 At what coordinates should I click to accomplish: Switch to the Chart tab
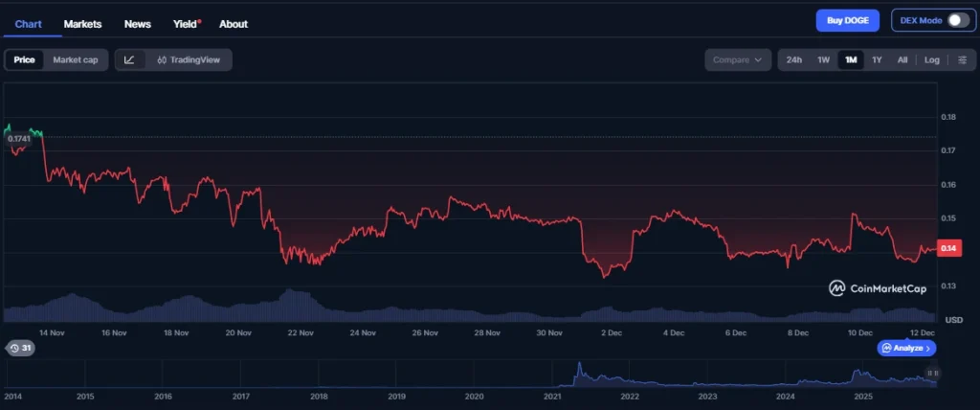click(28, 24)
